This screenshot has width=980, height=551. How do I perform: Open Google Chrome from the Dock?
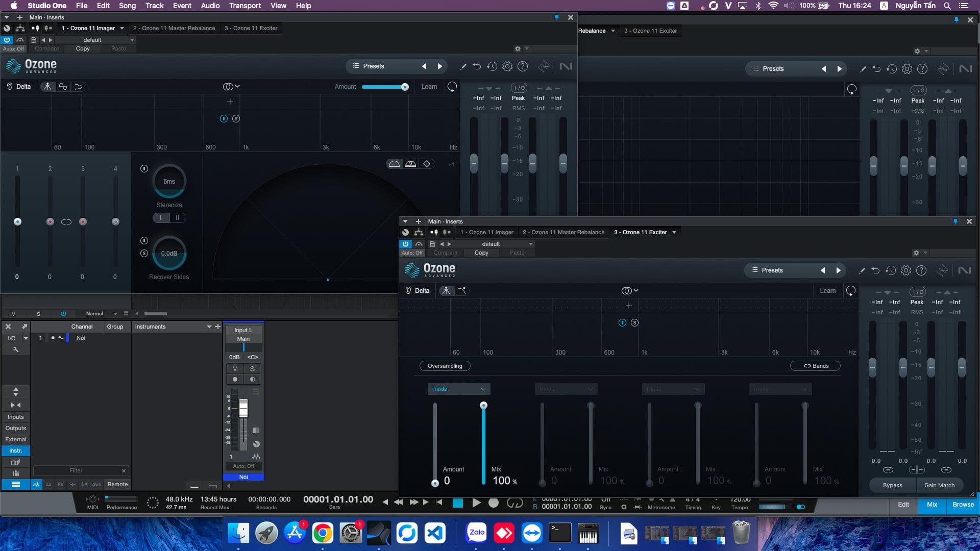(323, 533)
